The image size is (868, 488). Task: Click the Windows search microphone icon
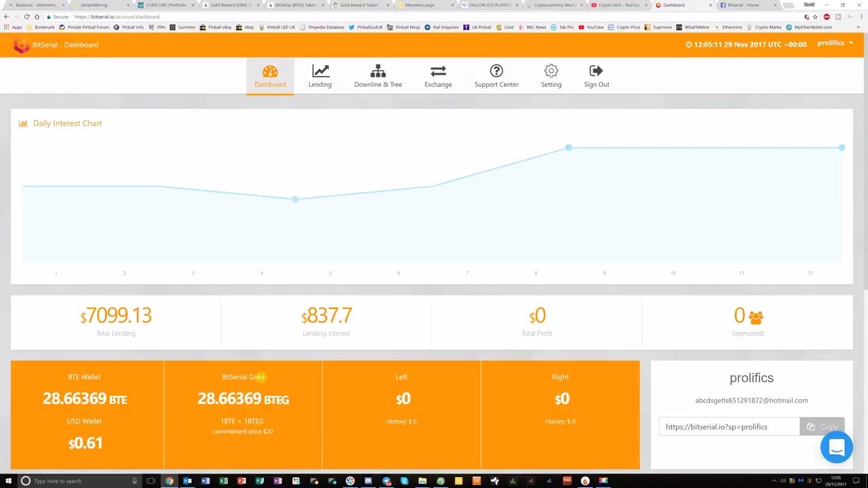click(x=135, y=481)
